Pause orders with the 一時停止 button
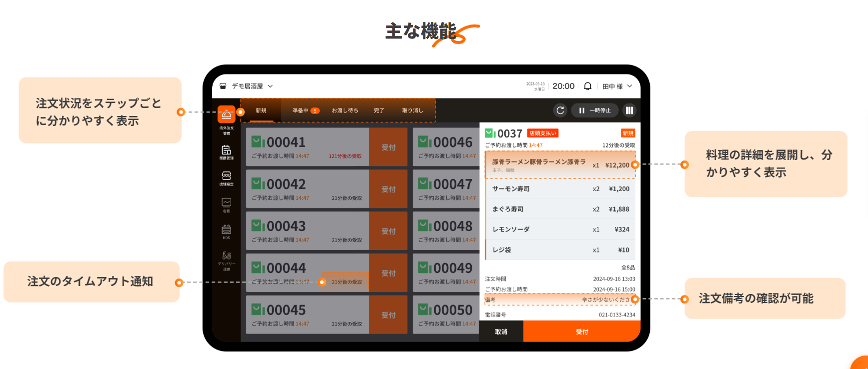 pos(595,110)
